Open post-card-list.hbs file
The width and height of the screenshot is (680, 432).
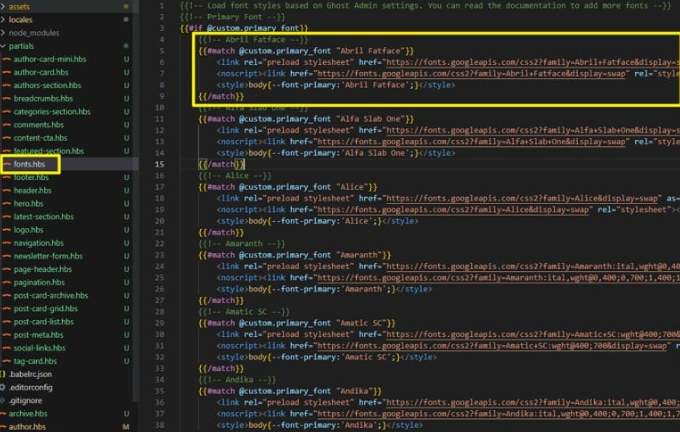[x=43, y=321]
